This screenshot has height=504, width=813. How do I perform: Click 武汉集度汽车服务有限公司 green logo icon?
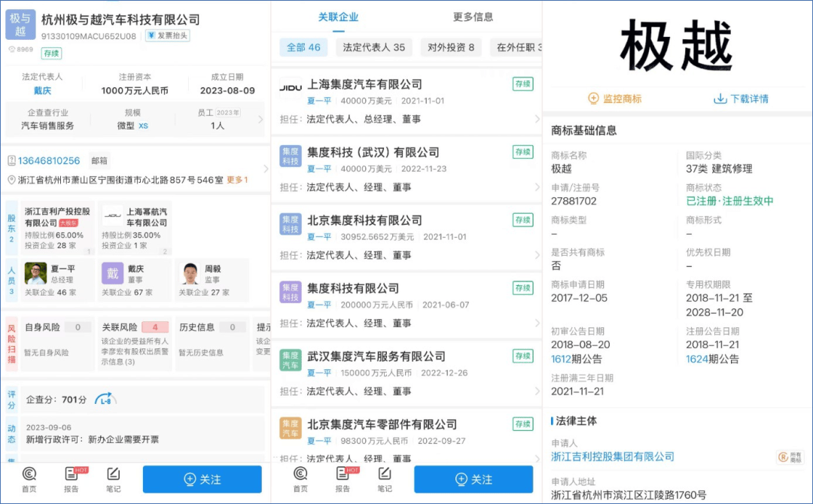pos(291,360)
